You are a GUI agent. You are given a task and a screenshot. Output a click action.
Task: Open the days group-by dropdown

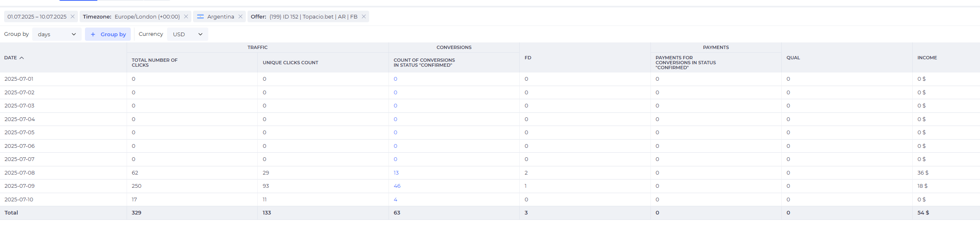tap(57, 34)
